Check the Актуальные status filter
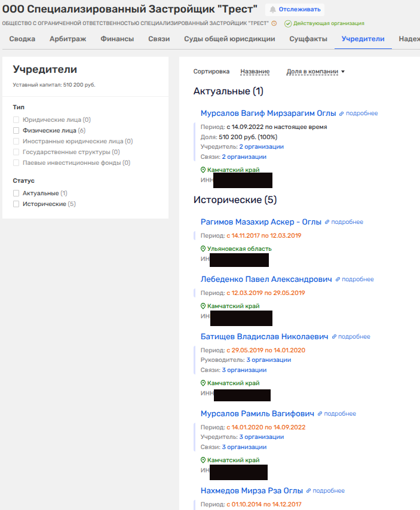420x510 pixels. coord(17,193)
